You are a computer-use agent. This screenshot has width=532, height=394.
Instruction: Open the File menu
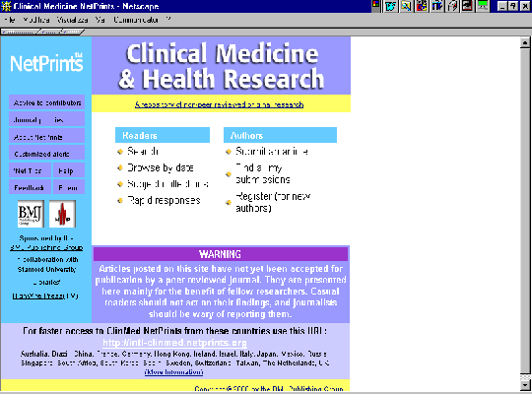[10, 20]
